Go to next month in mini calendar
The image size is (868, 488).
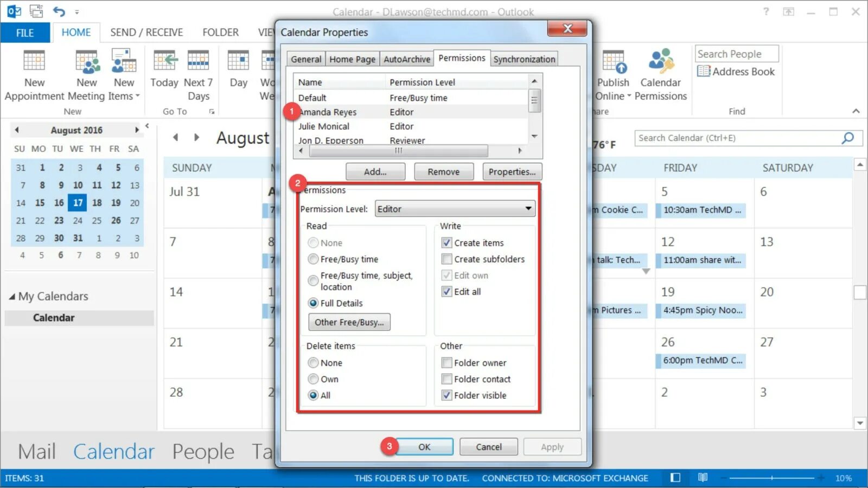137,130
